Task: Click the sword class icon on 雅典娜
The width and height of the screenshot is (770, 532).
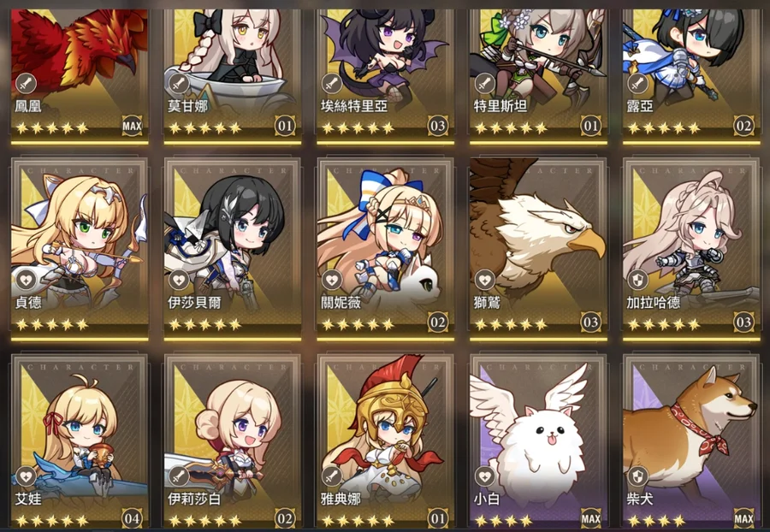Action: pyautogui.click(x=332, y=476)
